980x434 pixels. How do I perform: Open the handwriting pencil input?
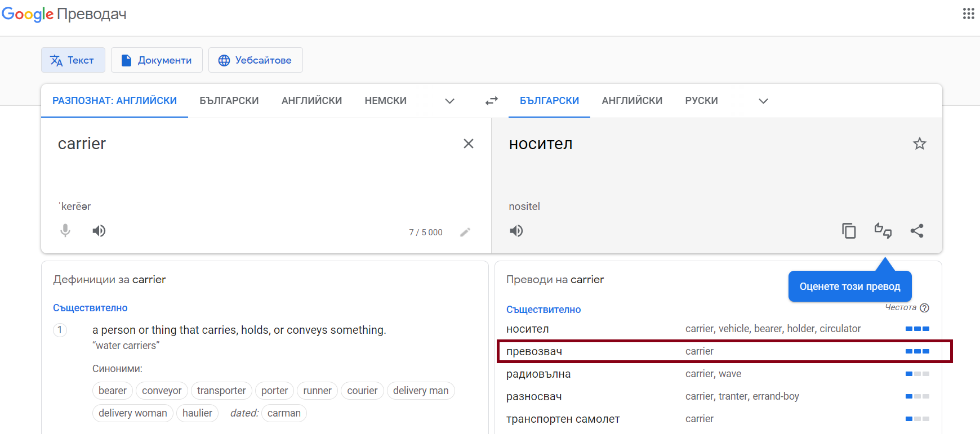point(465,232)
